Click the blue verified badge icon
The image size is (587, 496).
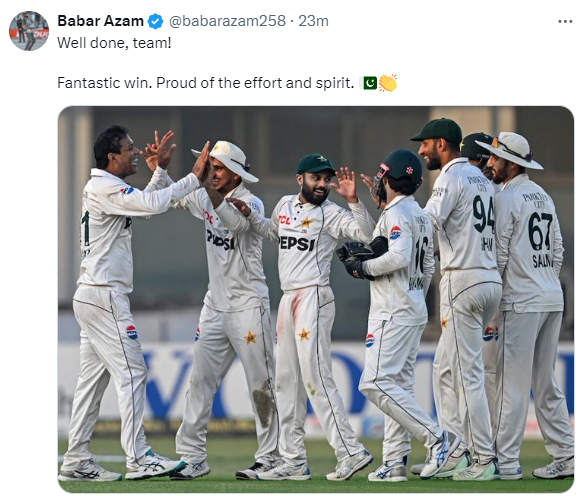click(155, 21)
